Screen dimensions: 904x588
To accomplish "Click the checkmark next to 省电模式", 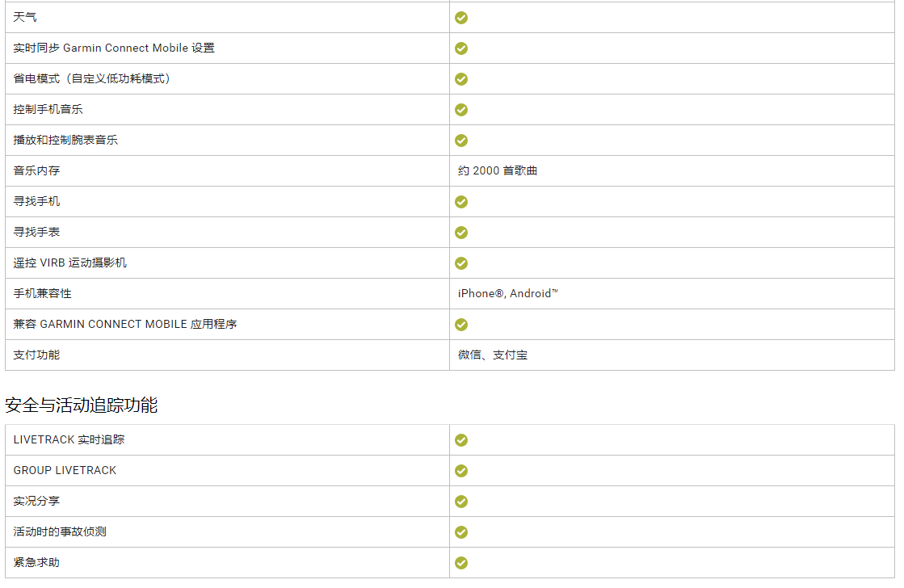I will point(461,79).
